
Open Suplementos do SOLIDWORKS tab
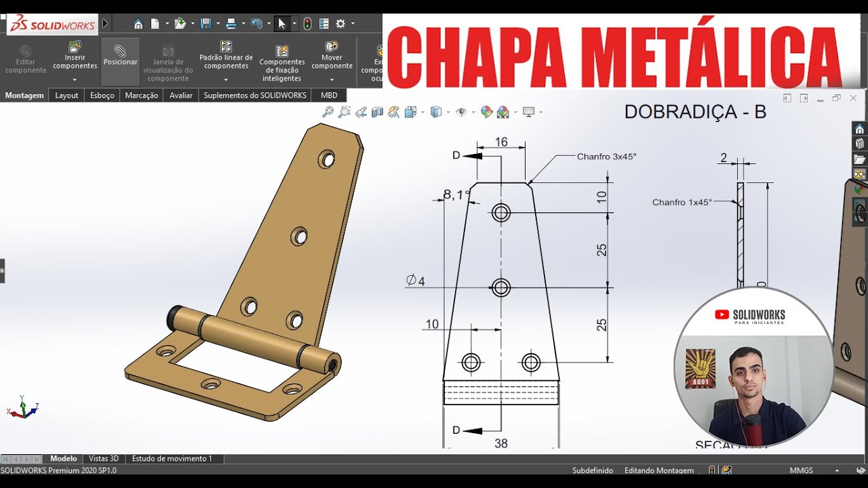(x=255, y=96)
